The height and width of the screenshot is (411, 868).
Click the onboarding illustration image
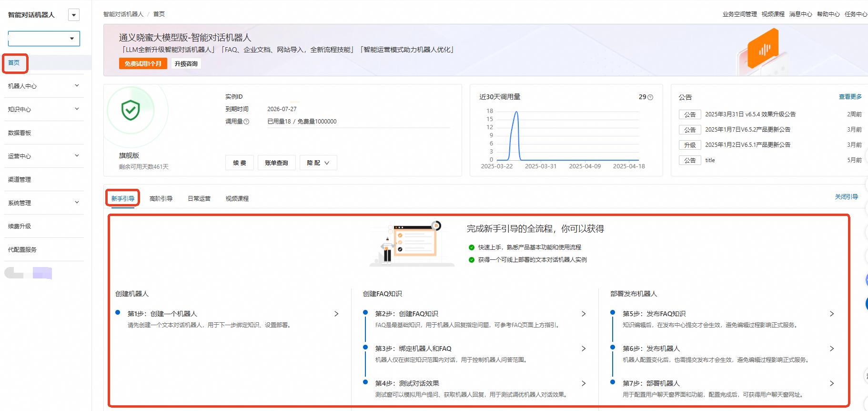412,243
